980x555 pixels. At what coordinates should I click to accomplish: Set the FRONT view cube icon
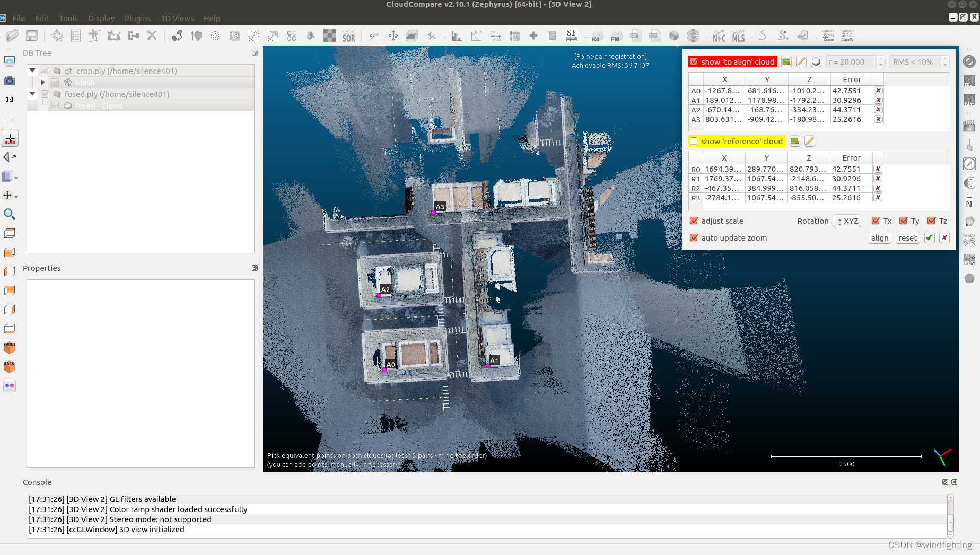click(10, 348)
